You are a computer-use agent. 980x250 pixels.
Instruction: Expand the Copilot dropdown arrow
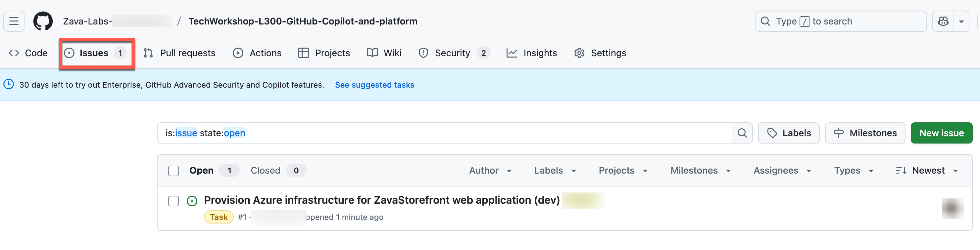pos(961,21)
